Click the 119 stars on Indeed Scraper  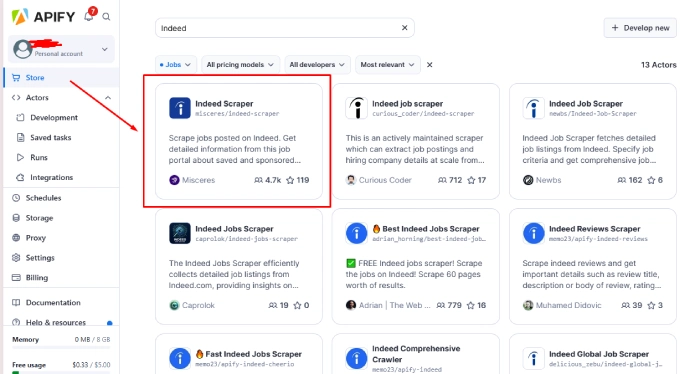tap(298, 180)
